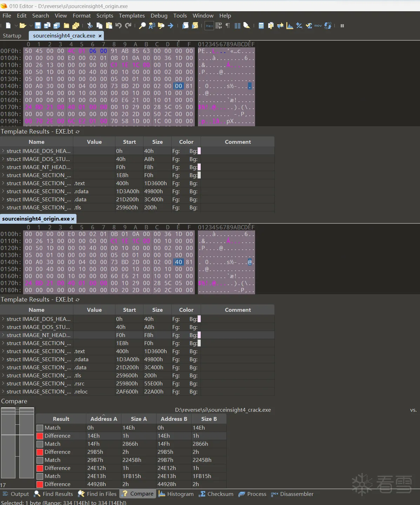Expand lower IMAGE_DOS_STU... struct row
Screen dimensions: 420x505
(3, 327)
